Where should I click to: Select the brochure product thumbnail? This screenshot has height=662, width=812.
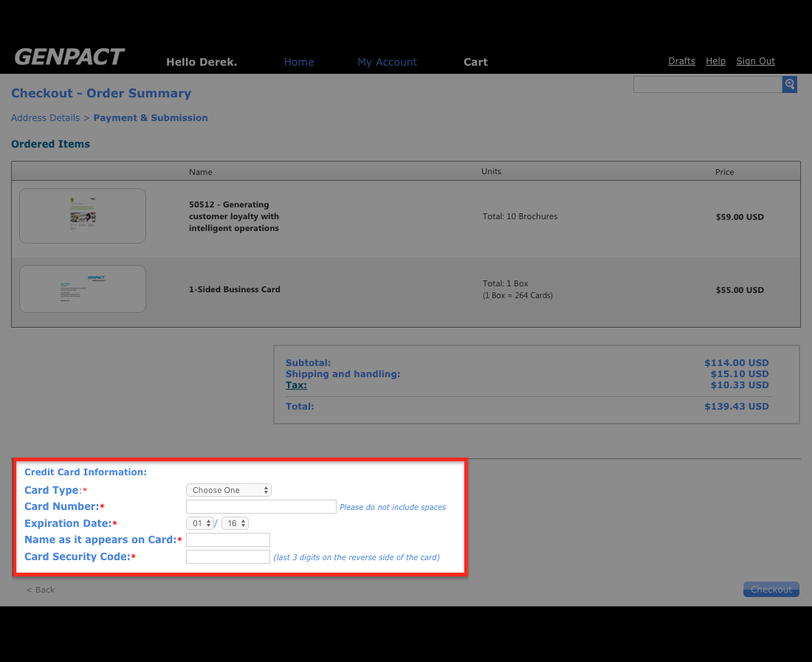pos(83,216)
